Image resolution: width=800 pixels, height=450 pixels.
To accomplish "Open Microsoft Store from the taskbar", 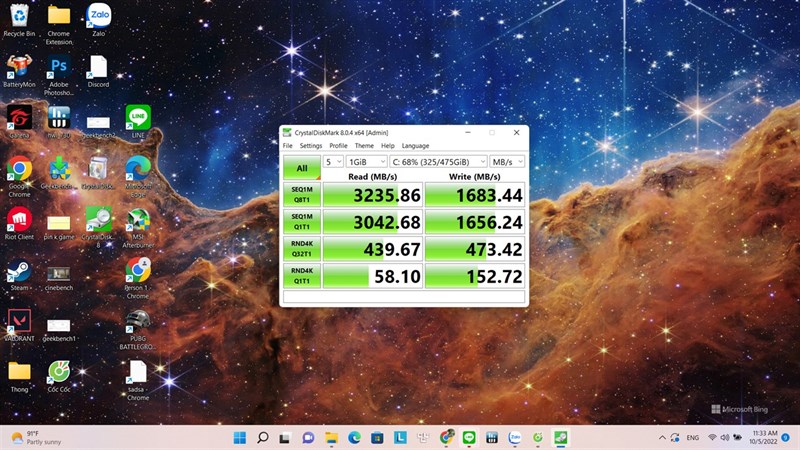I will (377, 437).
